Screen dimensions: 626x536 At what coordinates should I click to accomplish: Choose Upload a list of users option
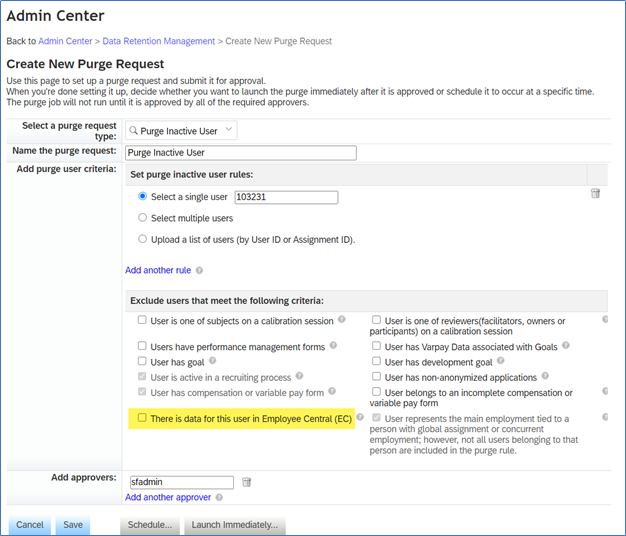tap(143, 239)
